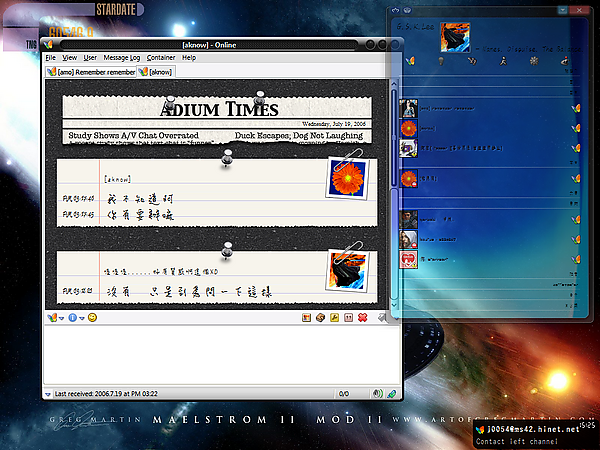Expand the status bar arrow at bottom left

(x=49, y=394)
